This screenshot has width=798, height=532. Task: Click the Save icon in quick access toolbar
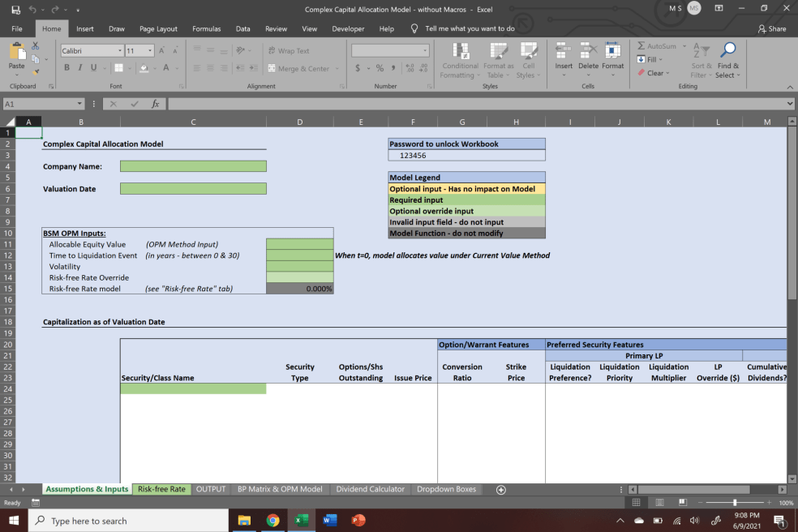pos(15,10)
